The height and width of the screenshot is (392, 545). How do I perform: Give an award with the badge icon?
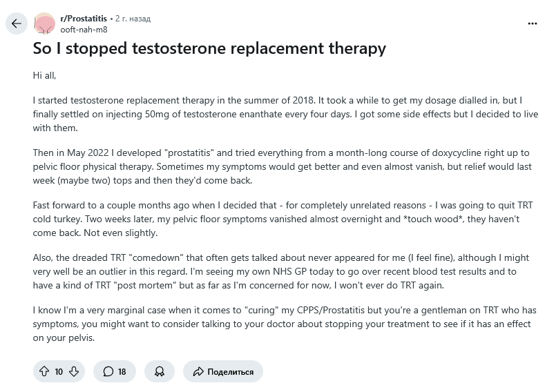tap(159, 371)
